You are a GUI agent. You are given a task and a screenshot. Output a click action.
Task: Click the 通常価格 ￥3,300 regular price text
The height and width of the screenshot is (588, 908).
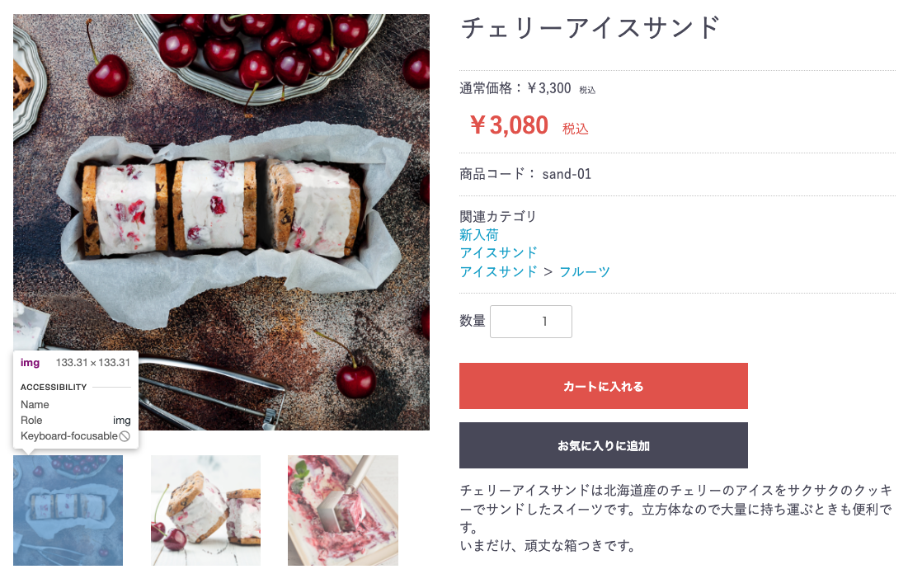pos(515,88)
